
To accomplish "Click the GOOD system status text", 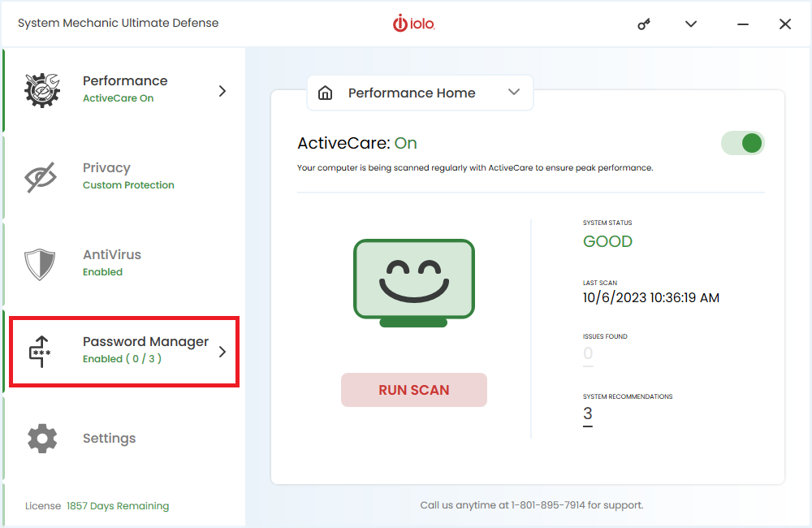I will 607,241.
